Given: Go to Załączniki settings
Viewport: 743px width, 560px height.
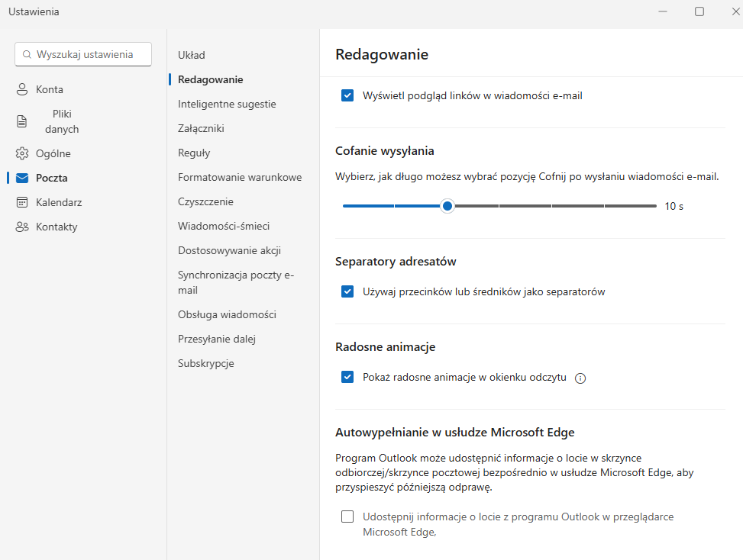Looking at the screenshot, I should click(201, 128).
